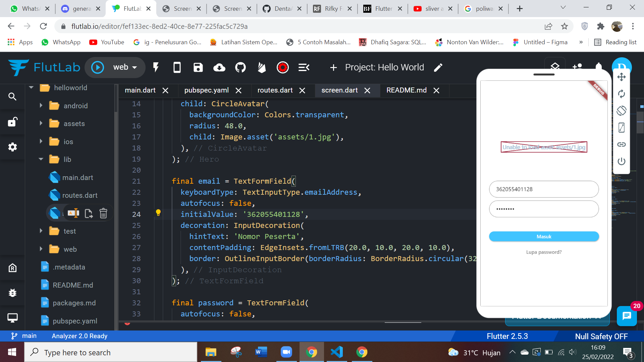Image resolution: width=644 pixels, height=362 pixels.
Task: Click the Lupa password link in the preview
Action: [543, 252]
